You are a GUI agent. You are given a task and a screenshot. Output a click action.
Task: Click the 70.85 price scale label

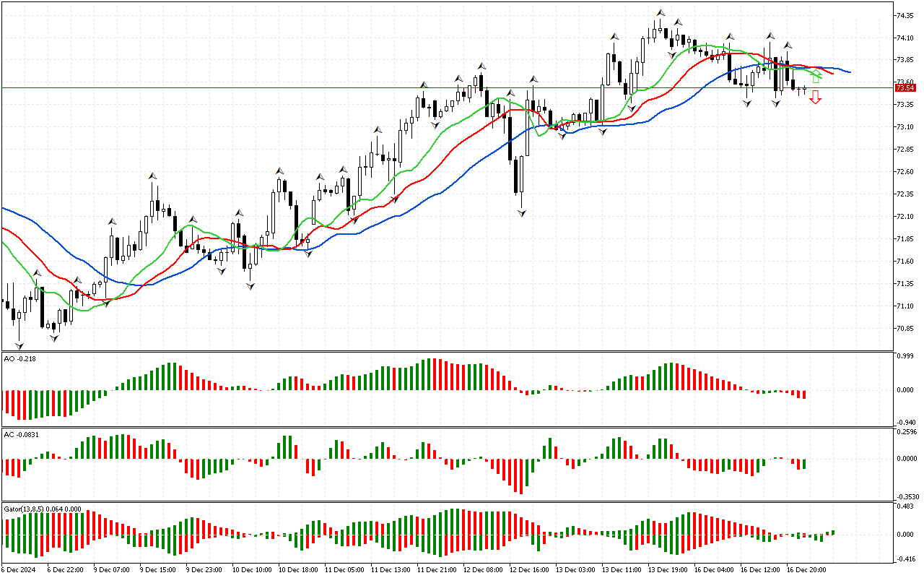pyautogui.click(x=905, y=329)
